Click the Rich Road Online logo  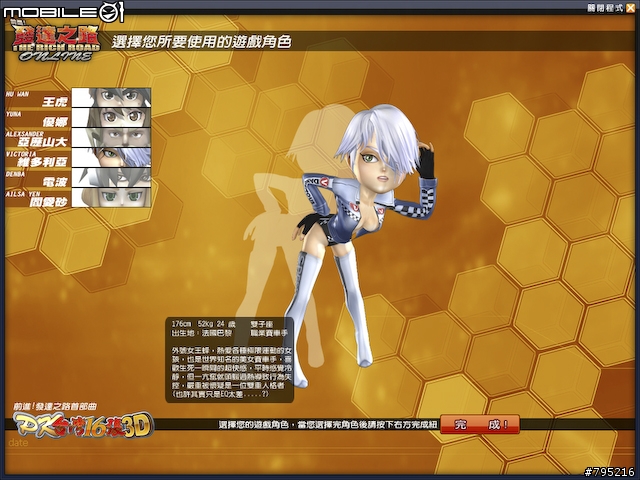point(56,42)
